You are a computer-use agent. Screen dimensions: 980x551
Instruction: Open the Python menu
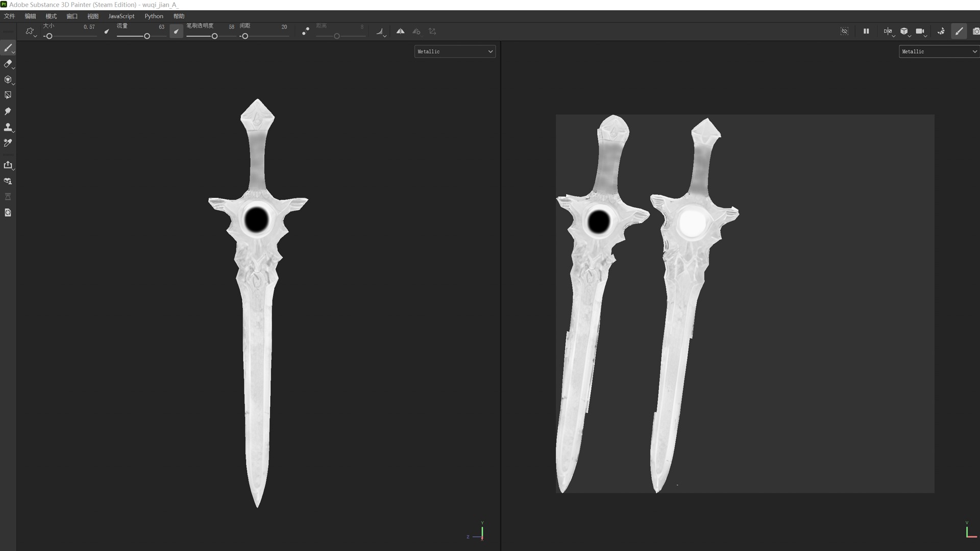[154, 16]
